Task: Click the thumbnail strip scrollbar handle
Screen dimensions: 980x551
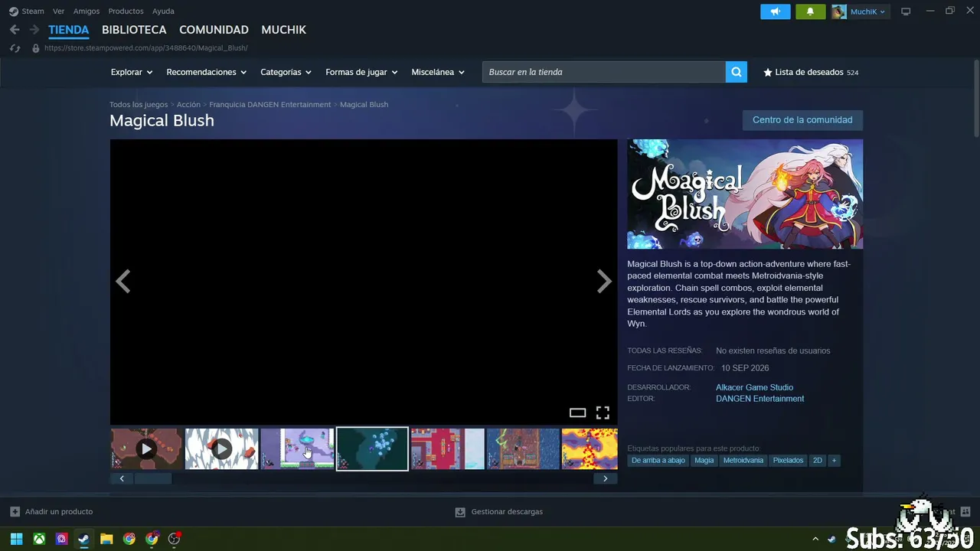Action: tap(153, 479)
